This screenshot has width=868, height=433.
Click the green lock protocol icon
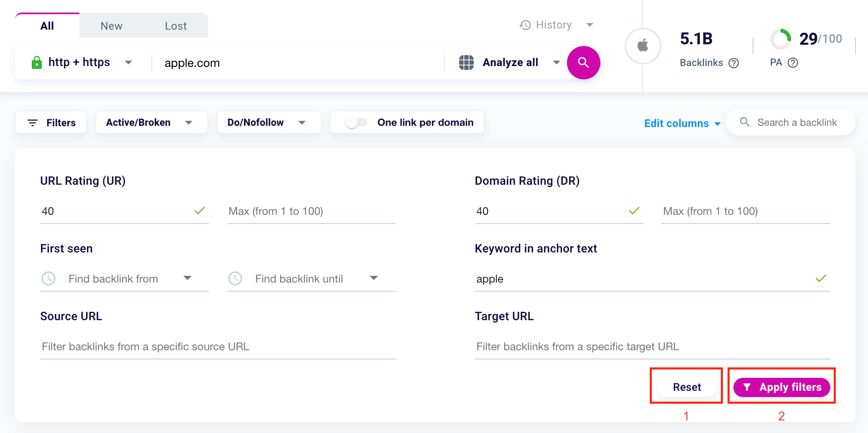coord(37,63)
